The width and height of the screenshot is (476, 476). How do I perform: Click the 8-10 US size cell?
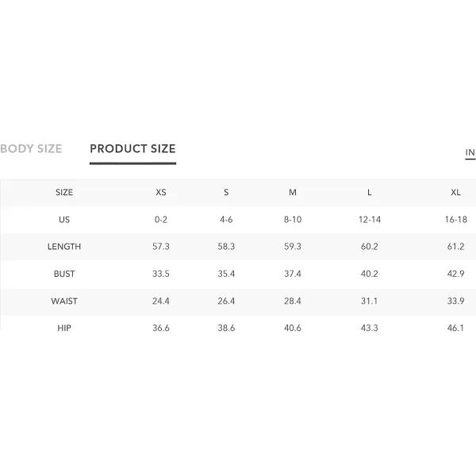pyautogui.click(x=293, y=220)
